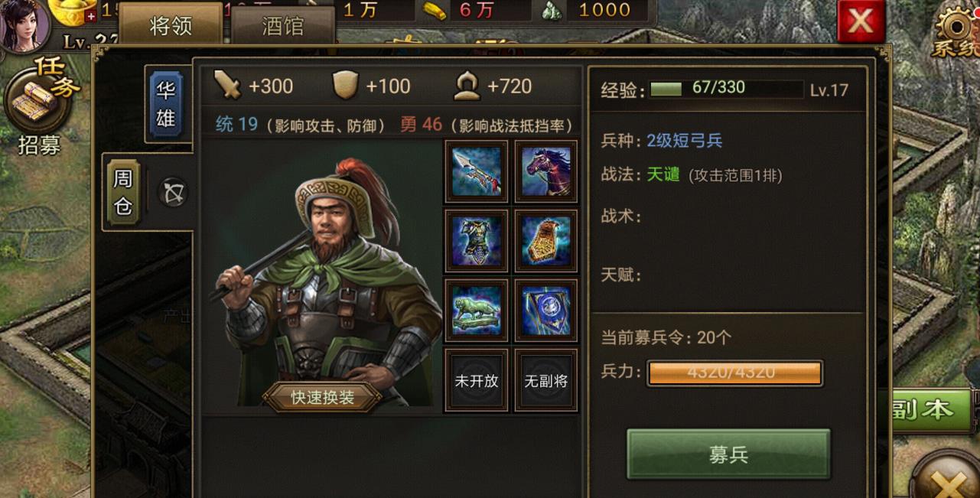Image resolution: width=980 pixels, height=498 pixels.
Task: Open the jade tiger statue slot
Action: 476,311
